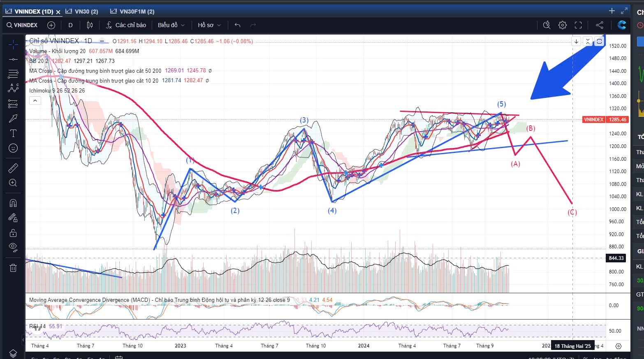Select the (4) wave label on chart
Viewport: 644px width, 359px height.
pos(332,211)
